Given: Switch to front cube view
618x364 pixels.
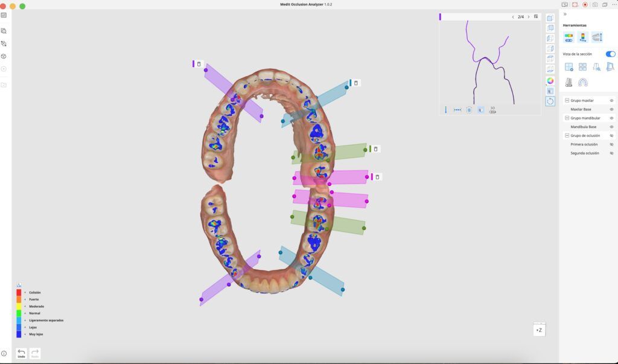Looking at the screenshot, I should 550,18.
